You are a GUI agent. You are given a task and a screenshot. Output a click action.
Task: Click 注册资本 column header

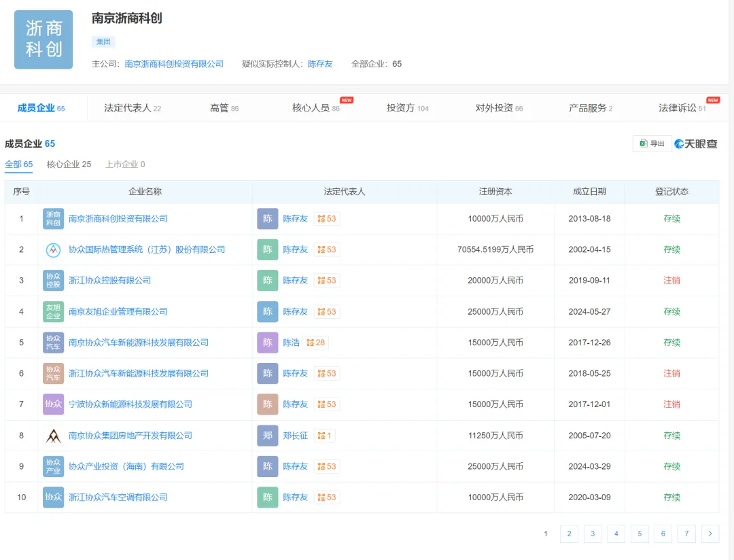point(495,192)
